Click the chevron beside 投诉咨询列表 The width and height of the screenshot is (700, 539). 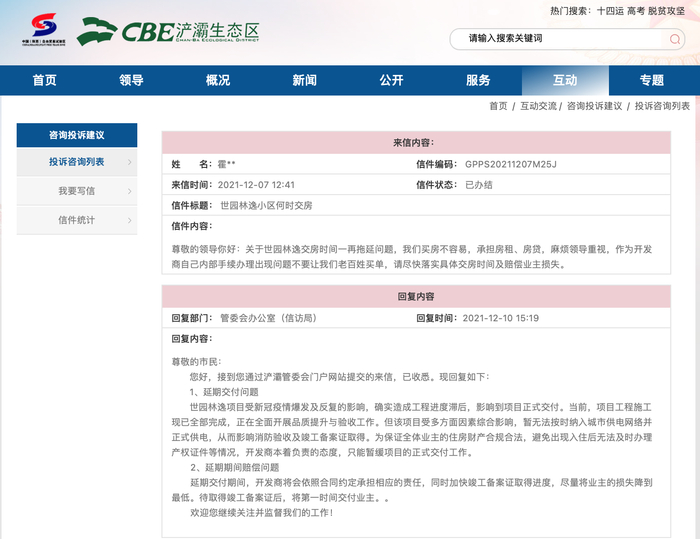(x=129, y=162)
